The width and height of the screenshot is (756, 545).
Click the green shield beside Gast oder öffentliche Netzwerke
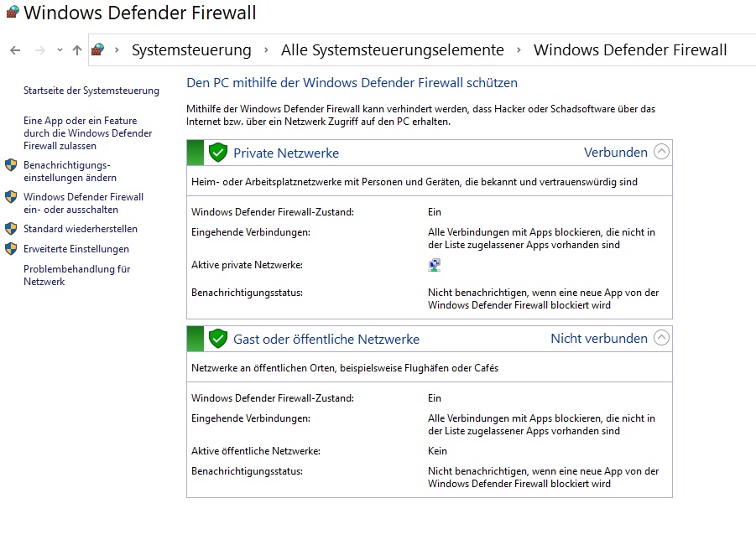coord(218,339)
